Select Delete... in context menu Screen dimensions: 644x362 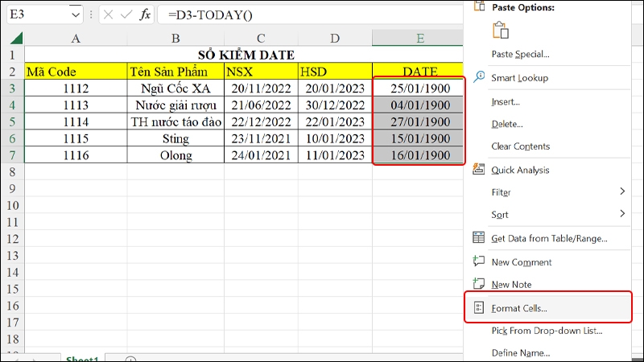point(507,124)
